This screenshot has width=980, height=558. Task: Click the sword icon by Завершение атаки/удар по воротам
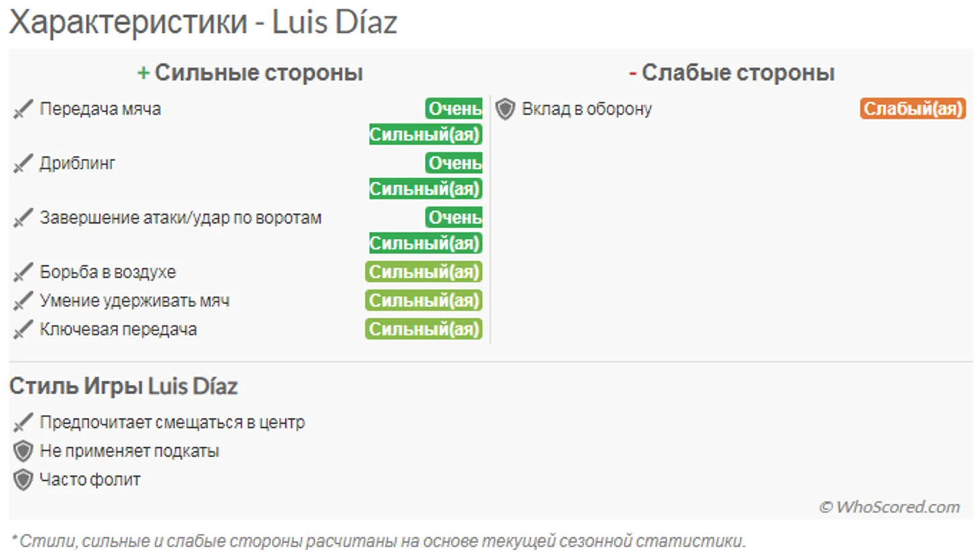(x=23, y=218)
